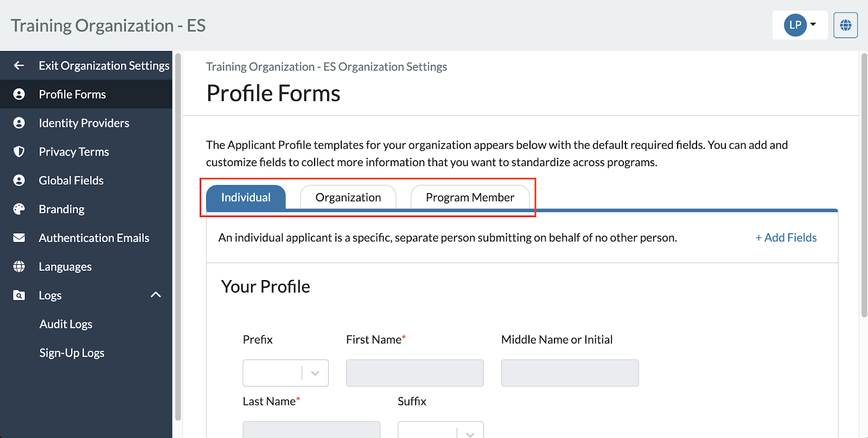Viewport: 868px width, 438px height.
Task: Open Audit Logs
Action: [x=66, y=323]
